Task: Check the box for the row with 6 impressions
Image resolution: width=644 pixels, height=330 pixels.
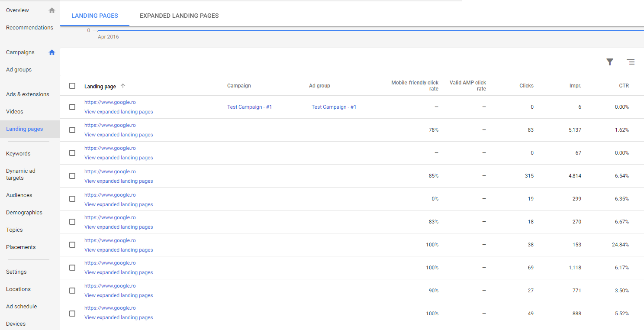Action: click(x=72, y=107)
